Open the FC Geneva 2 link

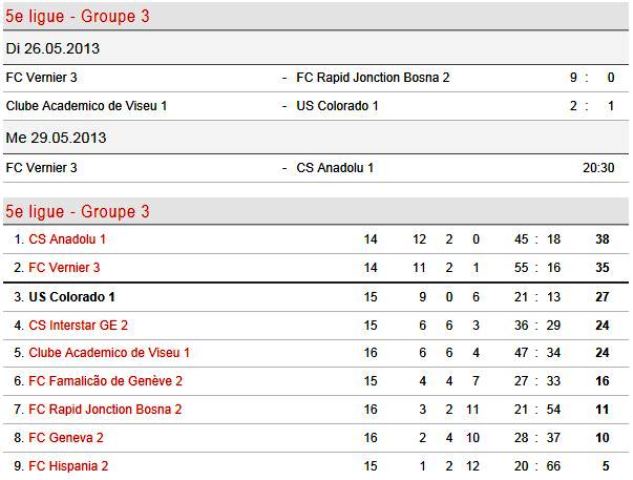point(66,437)
